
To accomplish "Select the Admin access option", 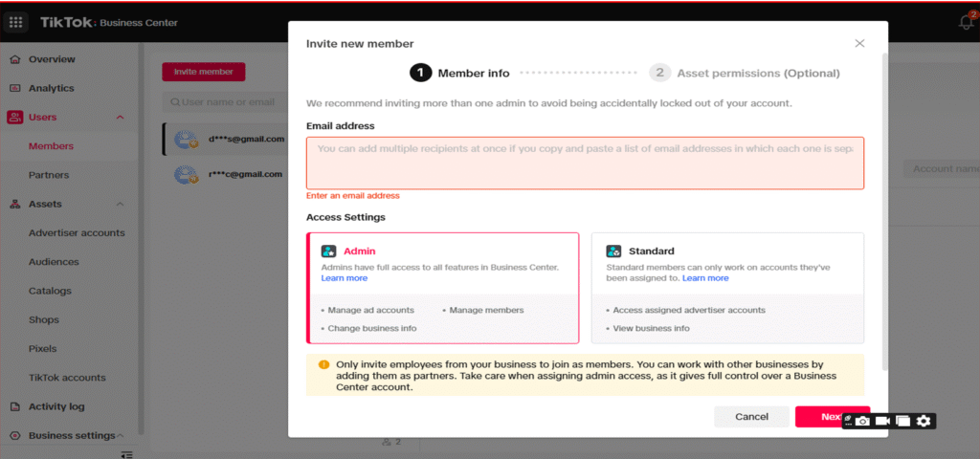I will click(x=442, y=288).
